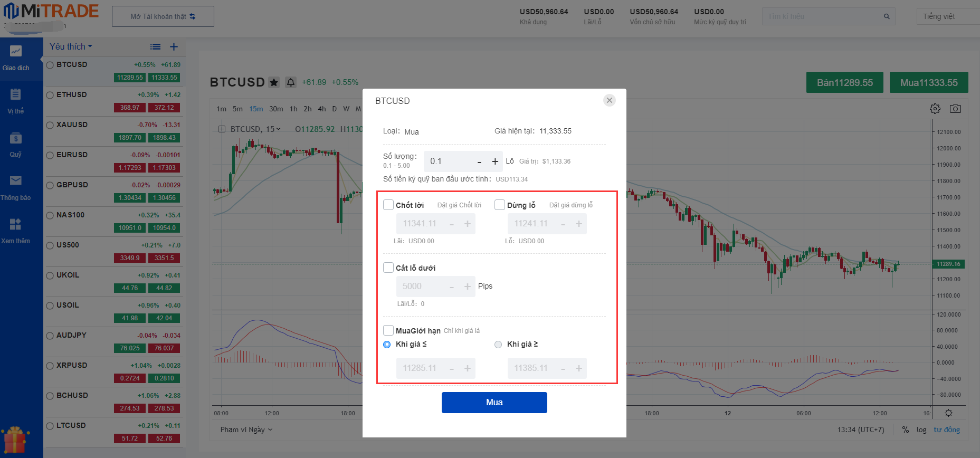Open the Vị thế positions icon
This screenshot has height=458, width=980.
pyautogui.click(x=16, y=101)
